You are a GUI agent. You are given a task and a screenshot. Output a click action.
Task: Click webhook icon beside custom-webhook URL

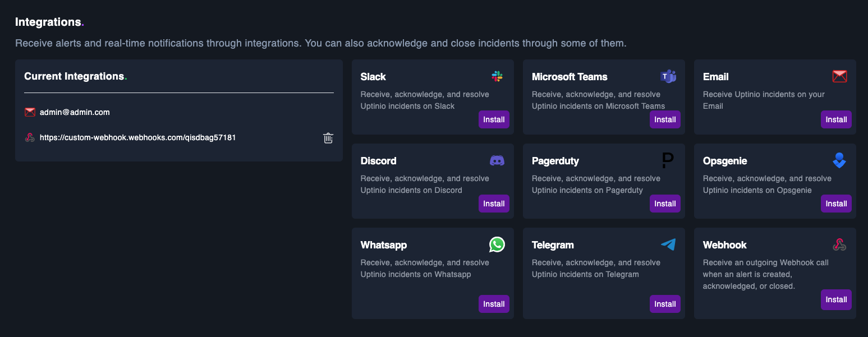30,137
